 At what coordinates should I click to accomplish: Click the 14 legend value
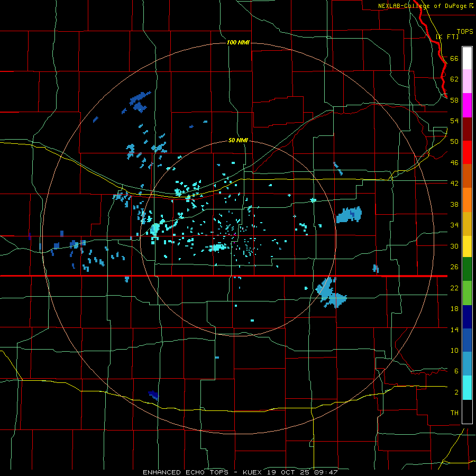[x=454, y=329]
